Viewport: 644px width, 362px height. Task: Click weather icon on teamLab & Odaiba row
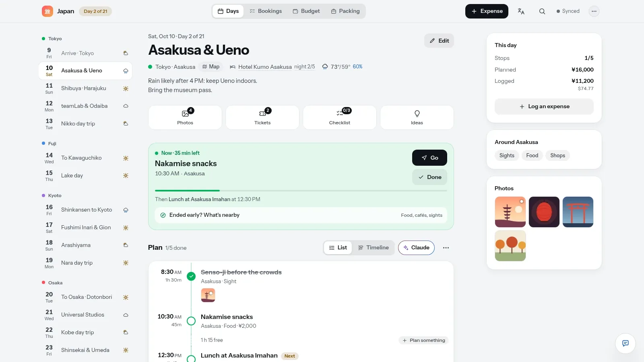tap(126, 106)
